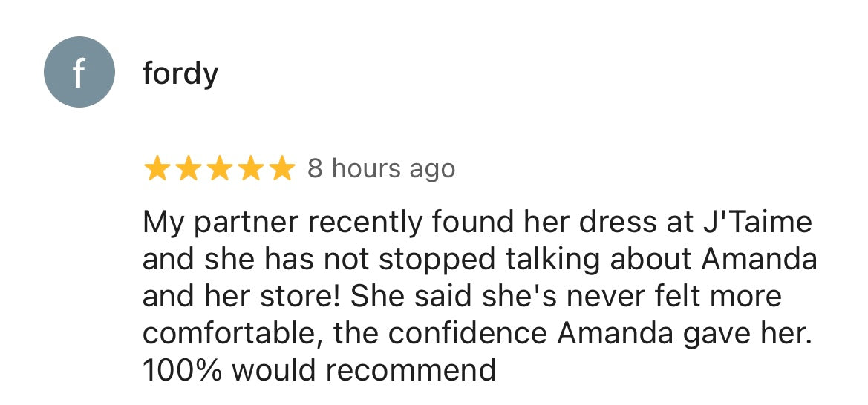
Task: Click the word "confidence" in the review
Action: click(x=467, y=334)
